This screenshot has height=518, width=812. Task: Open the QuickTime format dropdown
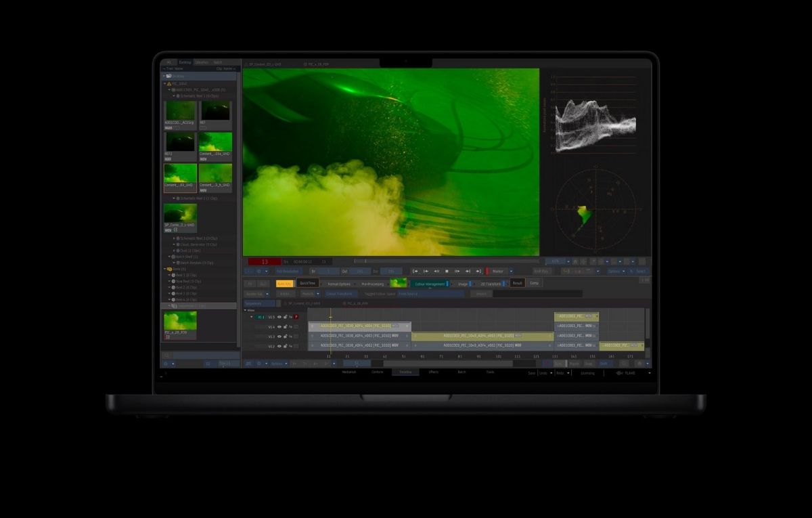pyautogui.click(x=309, y=282)
